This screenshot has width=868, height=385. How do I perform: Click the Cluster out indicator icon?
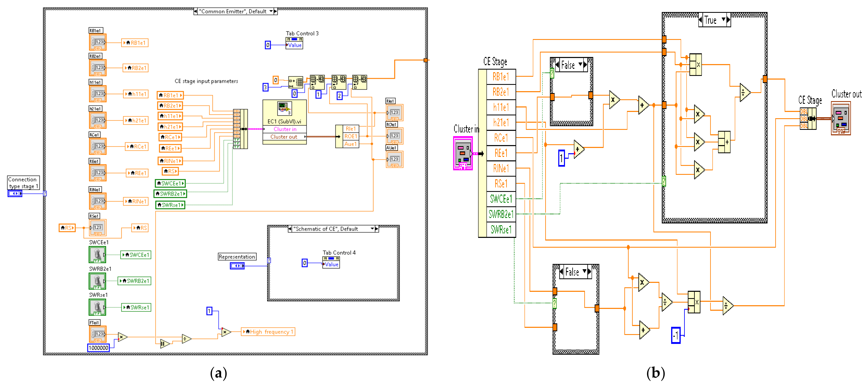(841, 118)
